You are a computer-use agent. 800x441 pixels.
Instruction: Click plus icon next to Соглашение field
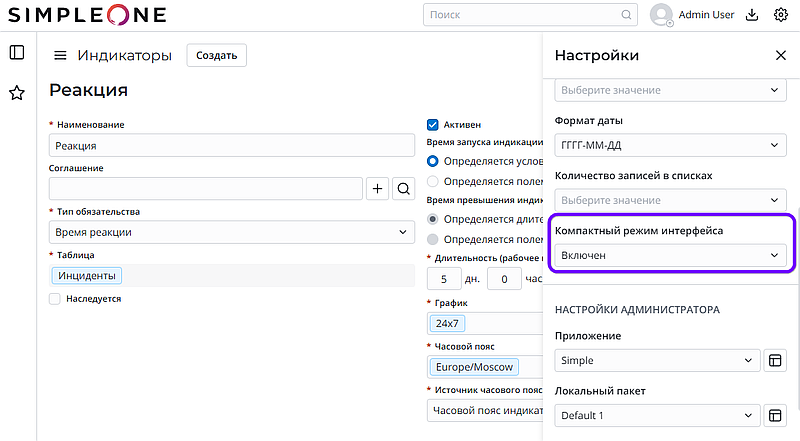coord(378,188)
